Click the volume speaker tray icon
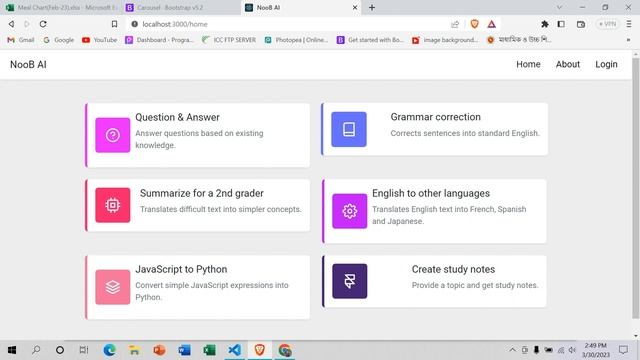 [x=572, y=350]
